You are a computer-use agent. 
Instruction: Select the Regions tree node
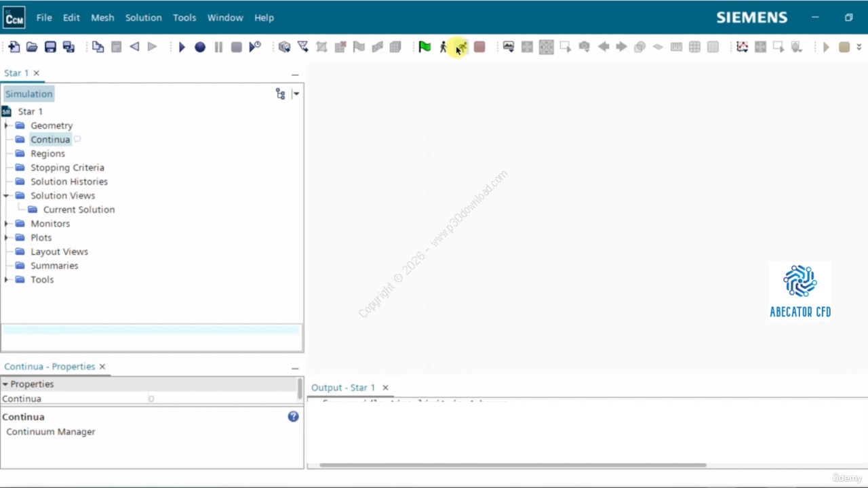pyautogui.click(x=47, y=154)
